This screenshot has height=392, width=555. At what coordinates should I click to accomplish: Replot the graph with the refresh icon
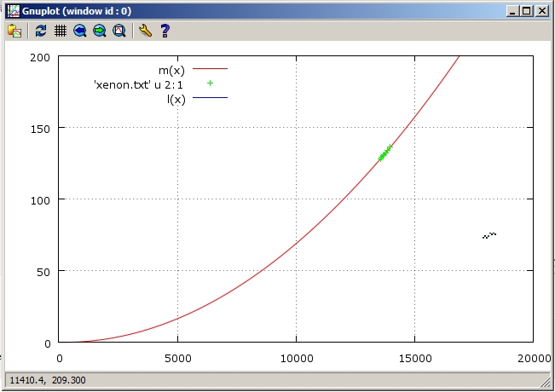tap(41, 31)
